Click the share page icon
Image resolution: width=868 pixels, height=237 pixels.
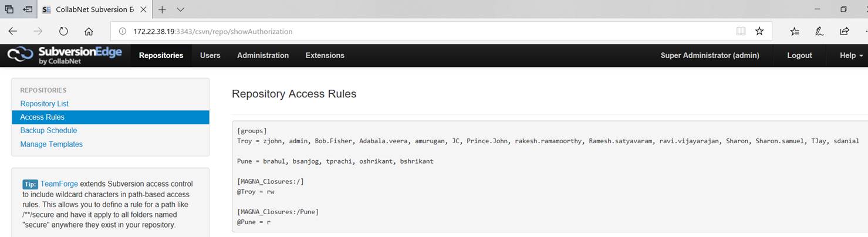(x=845, y=31)
